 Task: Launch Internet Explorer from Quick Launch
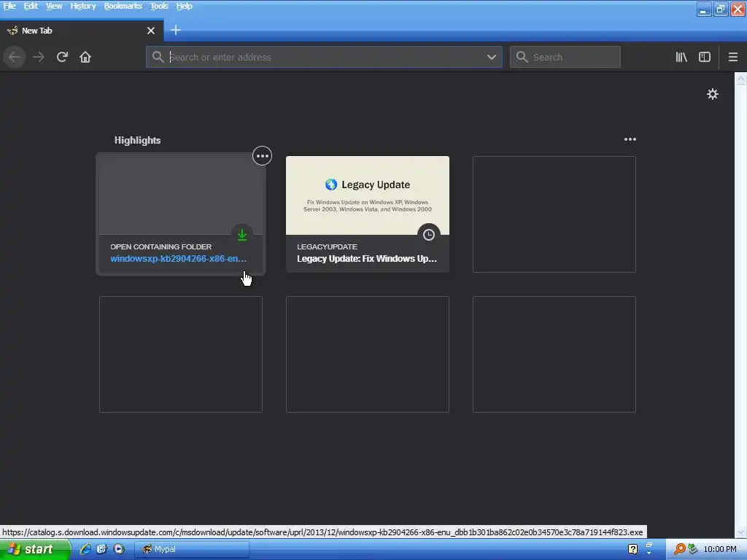click(86, 549)
